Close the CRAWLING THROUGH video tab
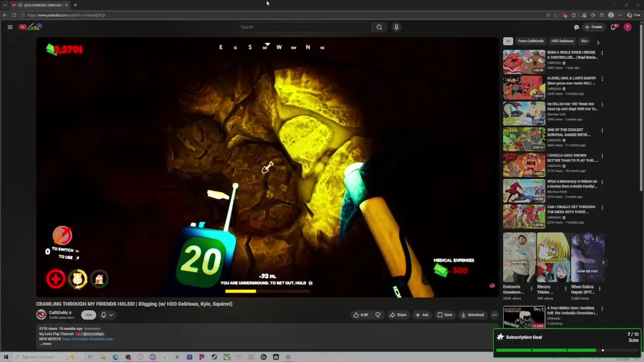This screenshot has height=362, width=644. point(66,5)
